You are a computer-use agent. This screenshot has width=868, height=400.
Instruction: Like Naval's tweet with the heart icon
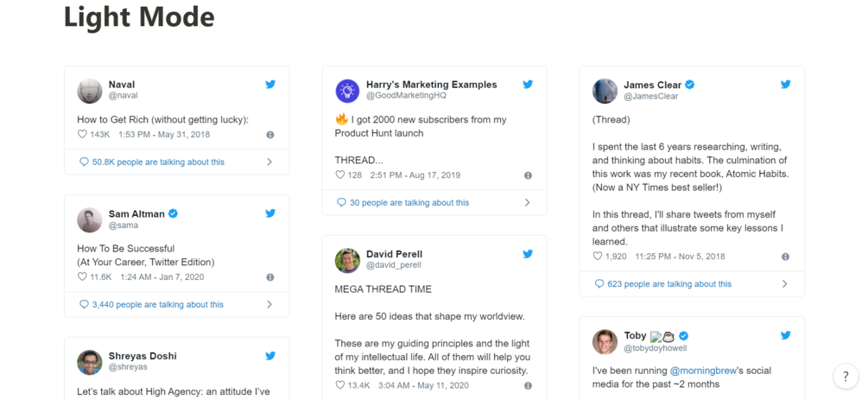(x=83, y=135)
